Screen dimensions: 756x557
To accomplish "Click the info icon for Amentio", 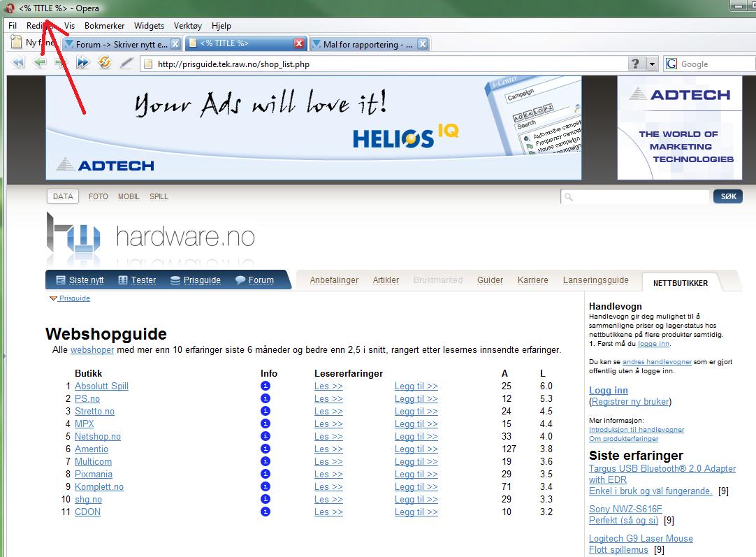I will click(266, 449).
